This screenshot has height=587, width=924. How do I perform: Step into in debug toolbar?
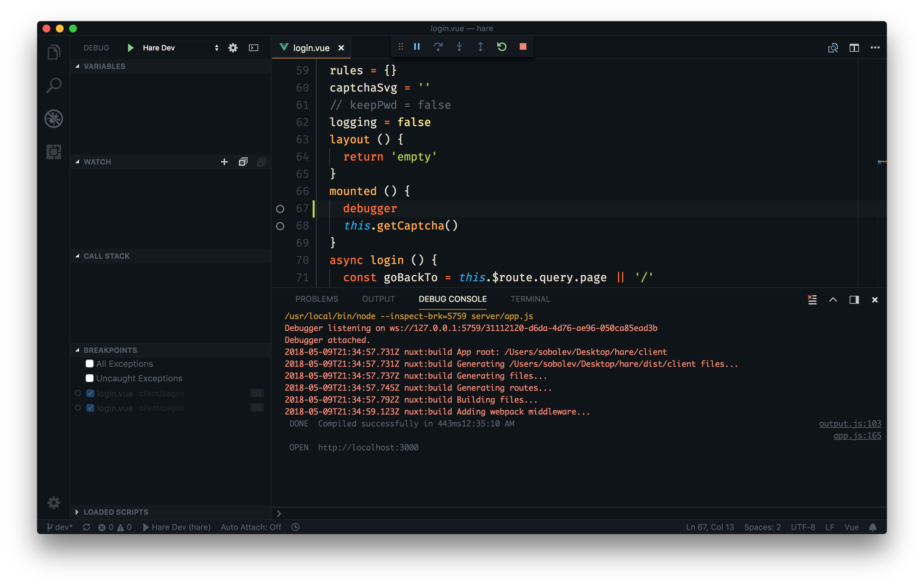point(459,47)
